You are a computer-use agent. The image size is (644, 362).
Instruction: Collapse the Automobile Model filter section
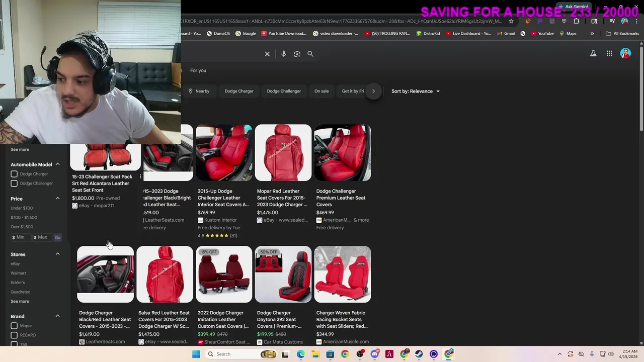click(57, 164)
